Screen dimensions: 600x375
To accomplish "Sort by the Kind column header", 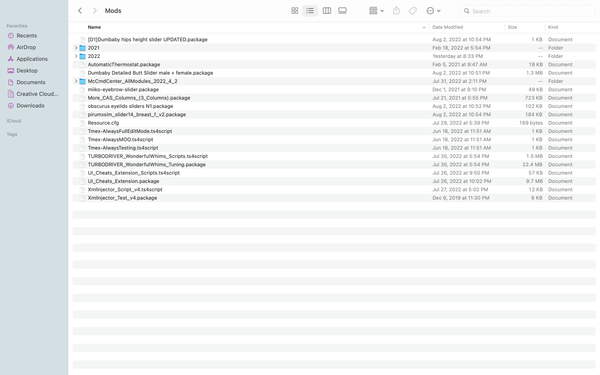I will pyautogui.click(x=553, y=27).
